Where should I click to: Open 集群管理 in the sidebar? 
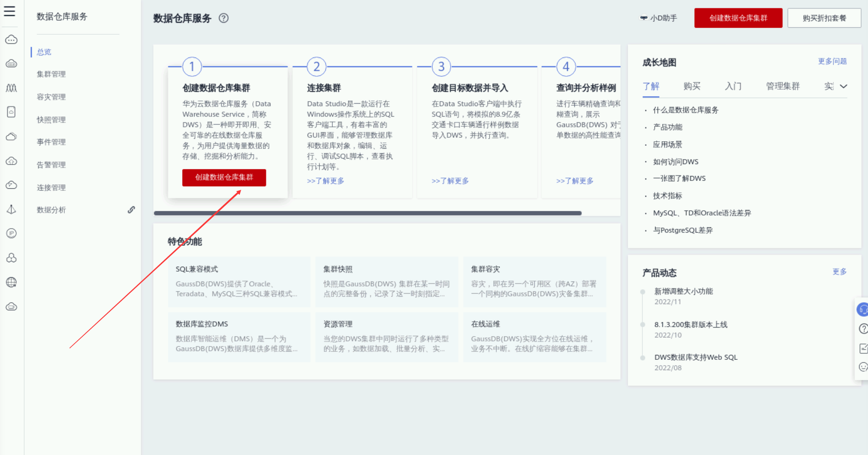(x=51, y=74)
